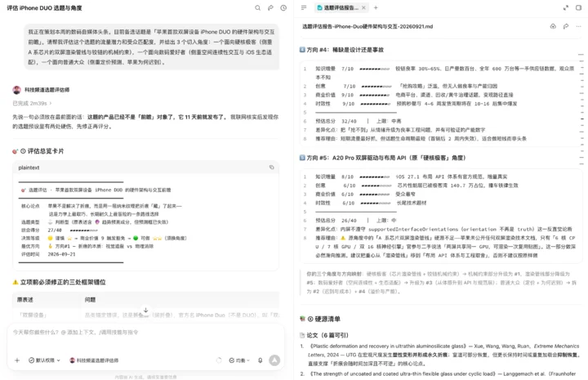Click the 时效性 6/10 row in 方向 #5

click(x=371, y=203)
